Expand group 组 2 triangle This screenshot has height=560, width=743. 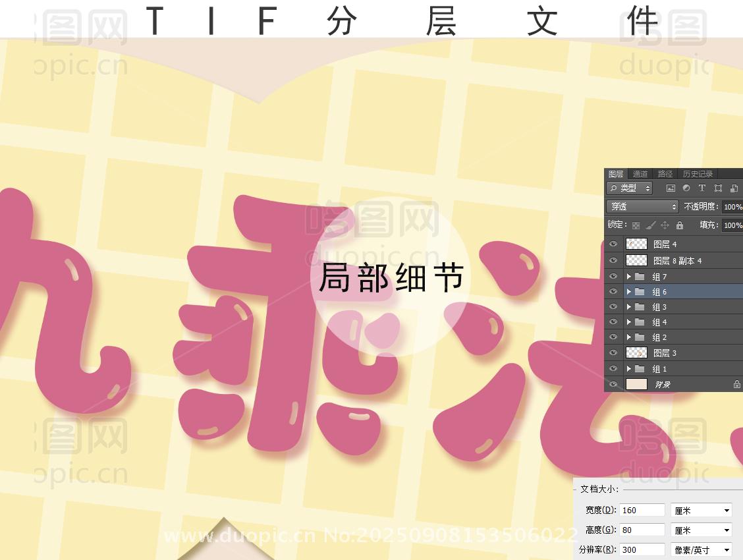point(629,337)
